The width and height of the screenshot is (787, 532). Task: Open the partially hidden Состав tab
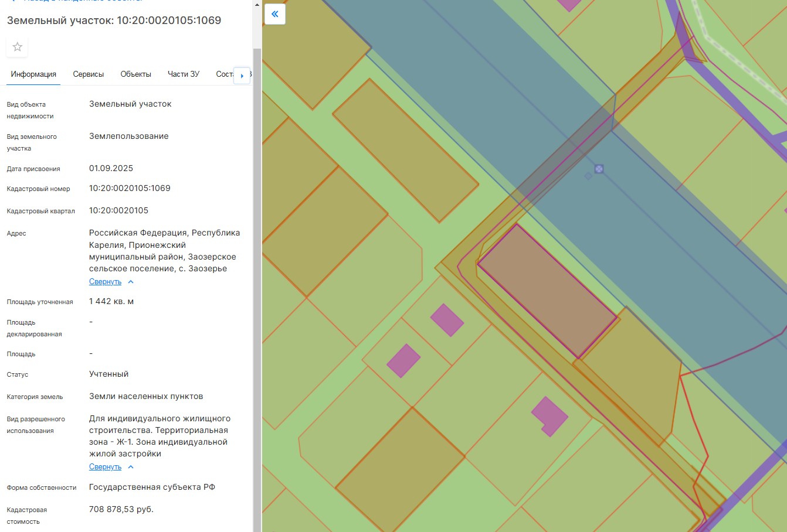click(x=225, y=74)
